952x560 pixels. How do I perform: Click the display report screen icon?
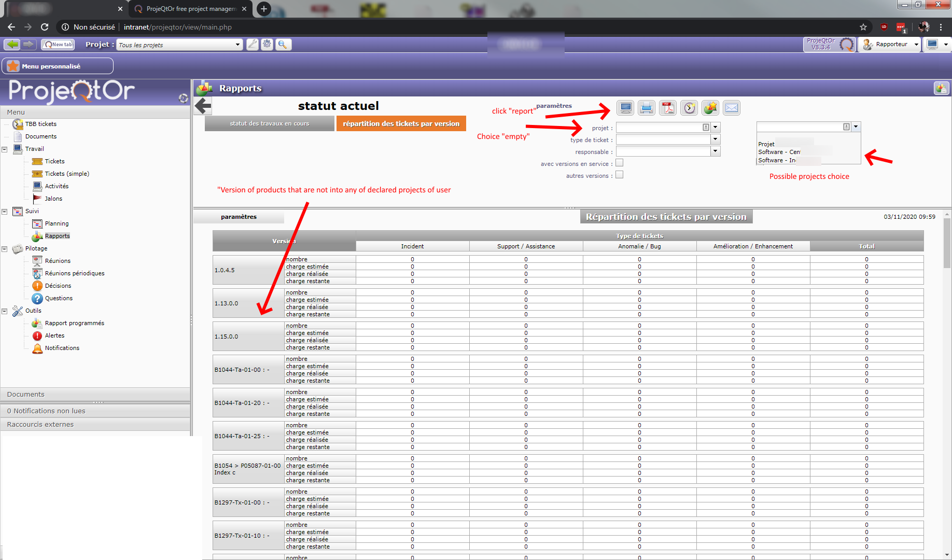click(x=625, y=108)
